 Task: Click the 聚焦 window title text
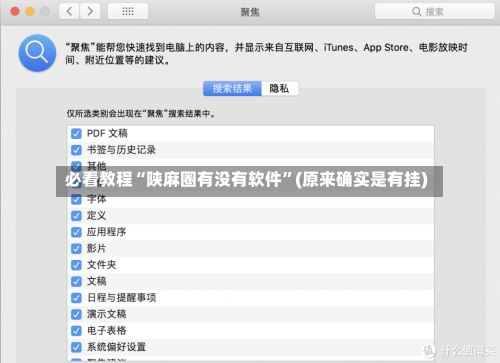[x=250, y=12]
